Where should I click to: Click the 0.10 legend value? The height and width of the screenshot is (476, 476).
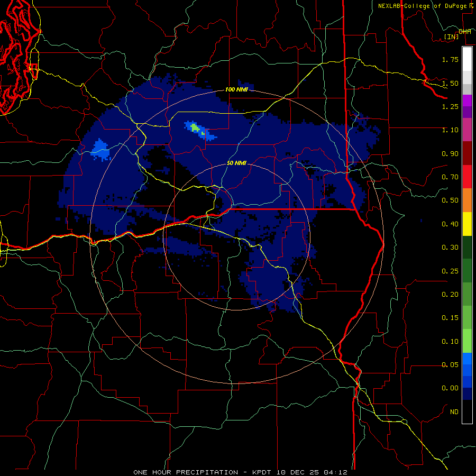450,342
